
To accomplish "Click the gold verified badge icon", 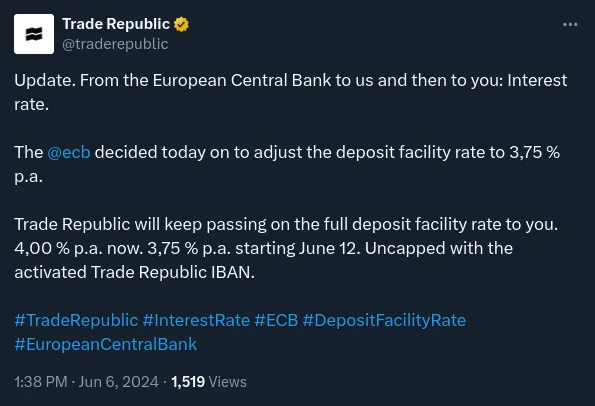I will point(181,24).
